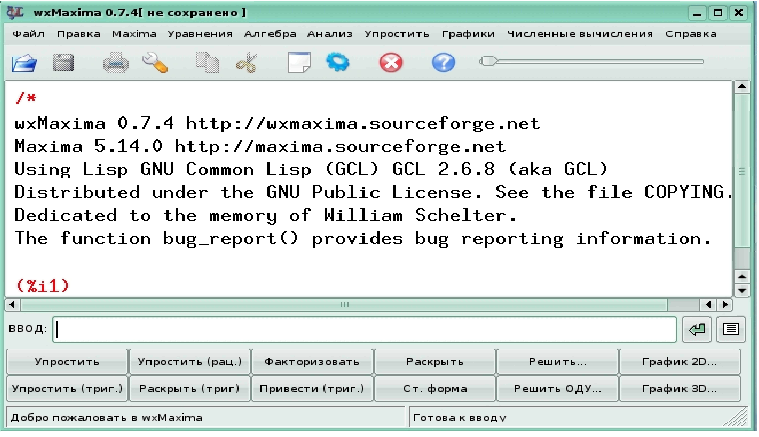Click the green enter arrow button

[697, 330]
